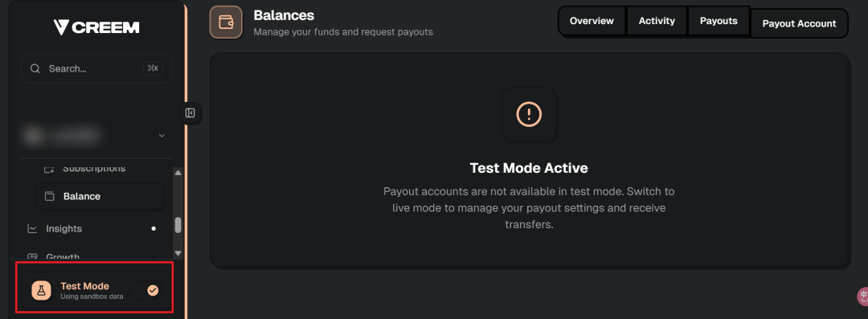Collapse sidebar with the panel toggle icon

(190, 113)
